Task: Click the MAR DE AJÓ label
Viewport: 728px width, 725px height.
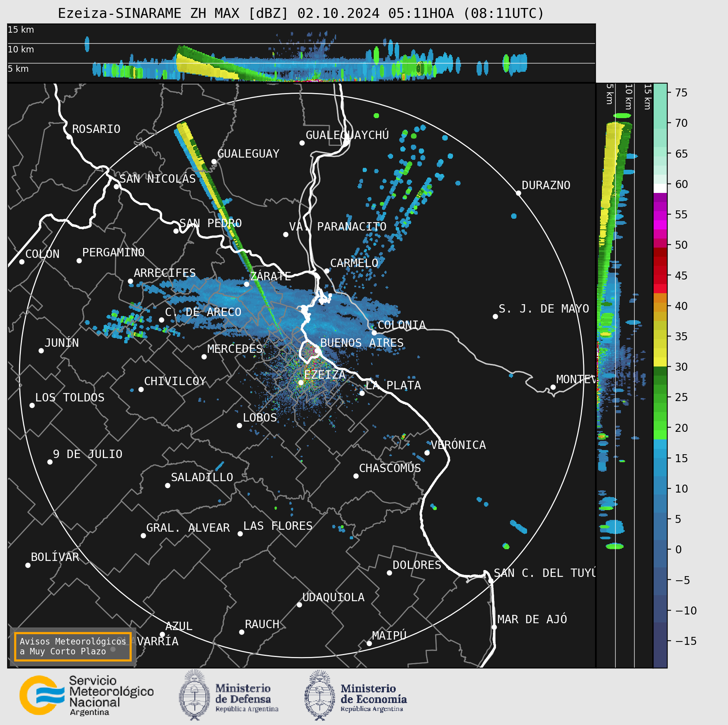Action: (532, 619)
